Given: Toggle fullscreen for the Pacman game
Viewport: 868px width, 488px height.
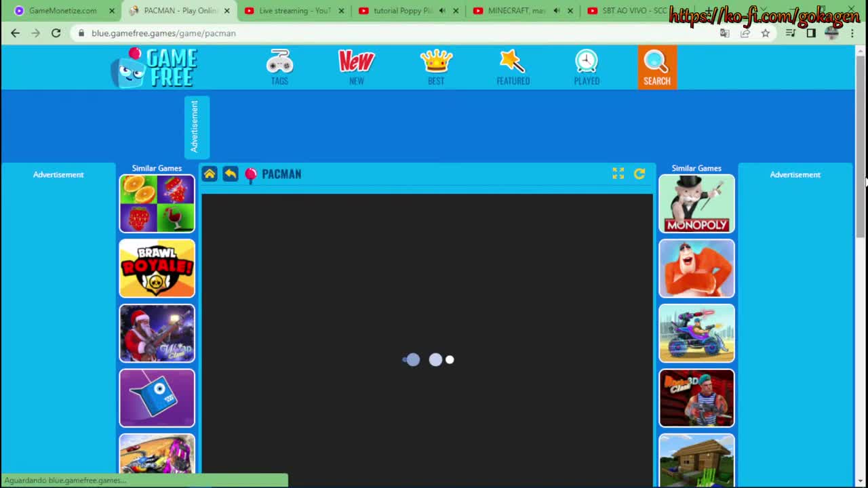Looking at the screenshot, I should point(618,174).
